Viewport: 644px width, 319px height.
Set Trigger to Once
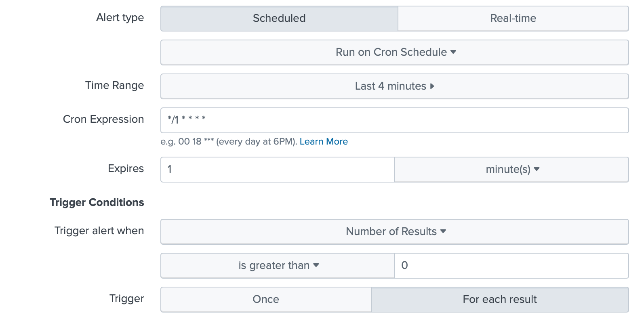coord(266,300)
